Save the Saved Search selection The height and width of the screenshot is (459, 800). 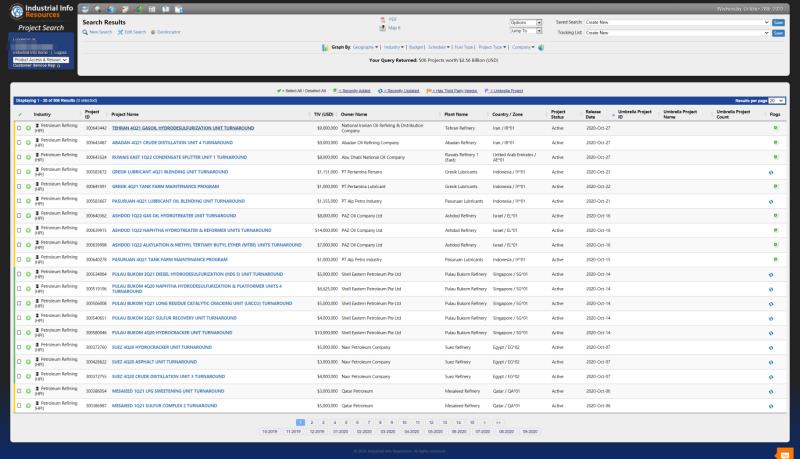778,22
